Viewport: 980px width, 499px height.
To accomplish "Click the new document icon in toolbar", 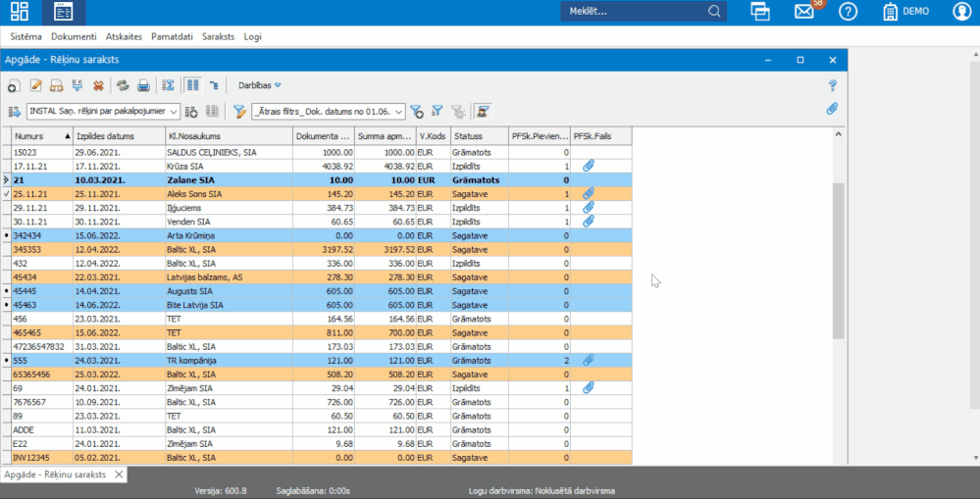I will 15,86.
